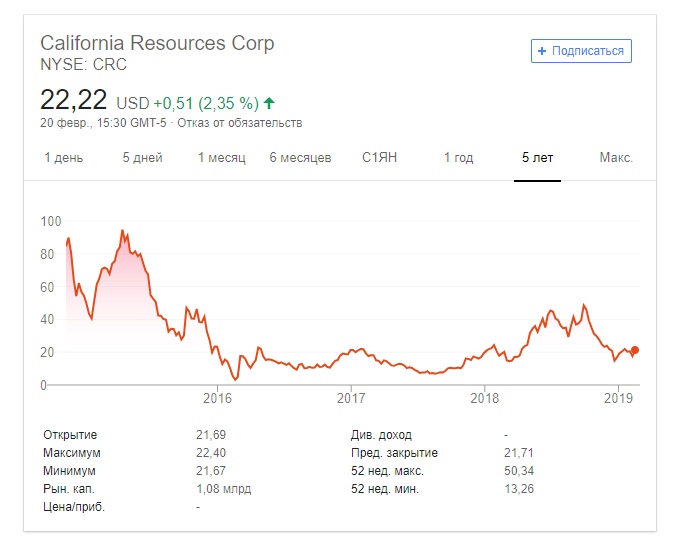675x543 pixels.
Task: Click the 52 нед. макс. value 50,34
Action: pyautogui.click(x=520, y=471)
